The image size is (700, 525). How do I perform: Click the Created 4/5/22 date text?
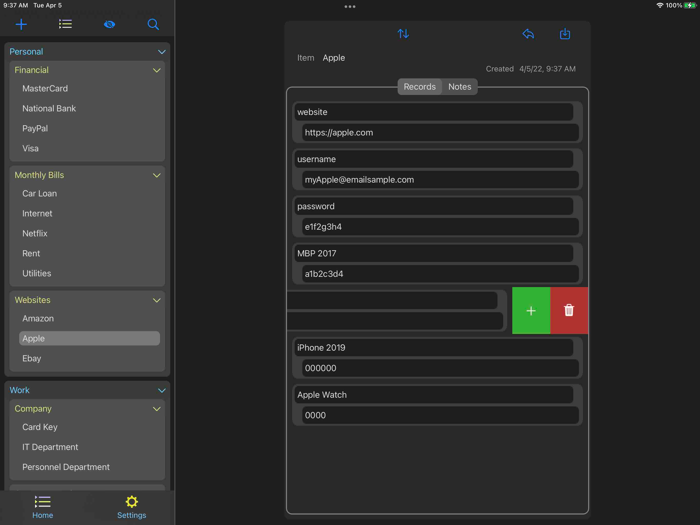point(530,69)
